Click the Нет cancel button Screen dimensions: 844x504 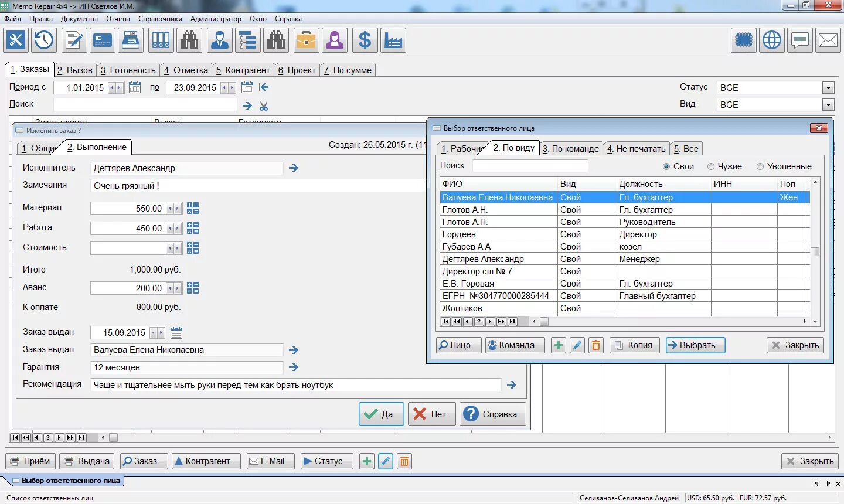(x=431, y=414)
